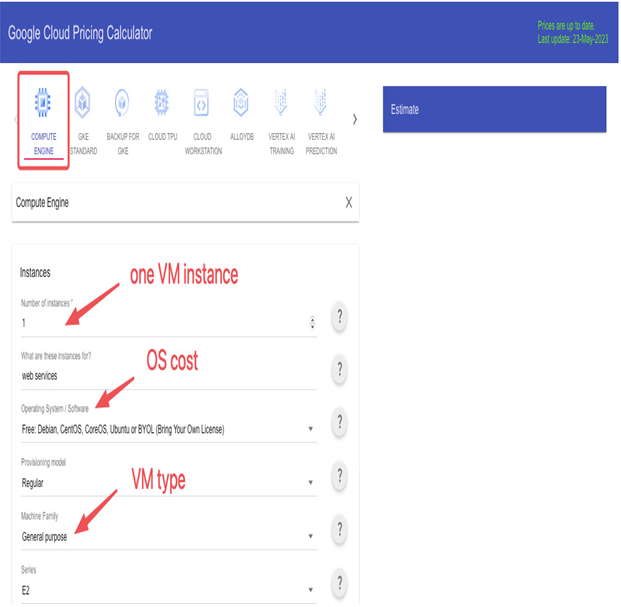This screenshot has height=607, width=621.
Task: Click the 'What are these instances for' field
Action: coord(169,375)
